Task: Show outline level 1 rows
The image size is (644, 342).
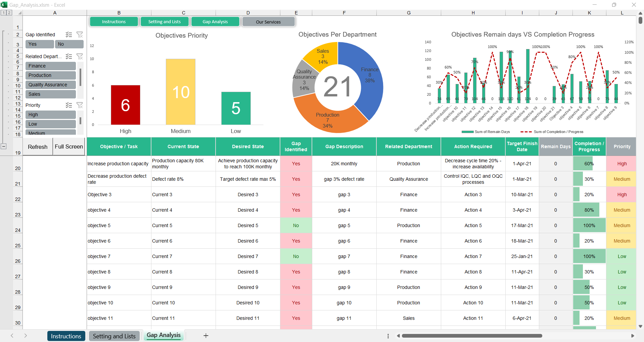Action: click(x=3, y=13)
